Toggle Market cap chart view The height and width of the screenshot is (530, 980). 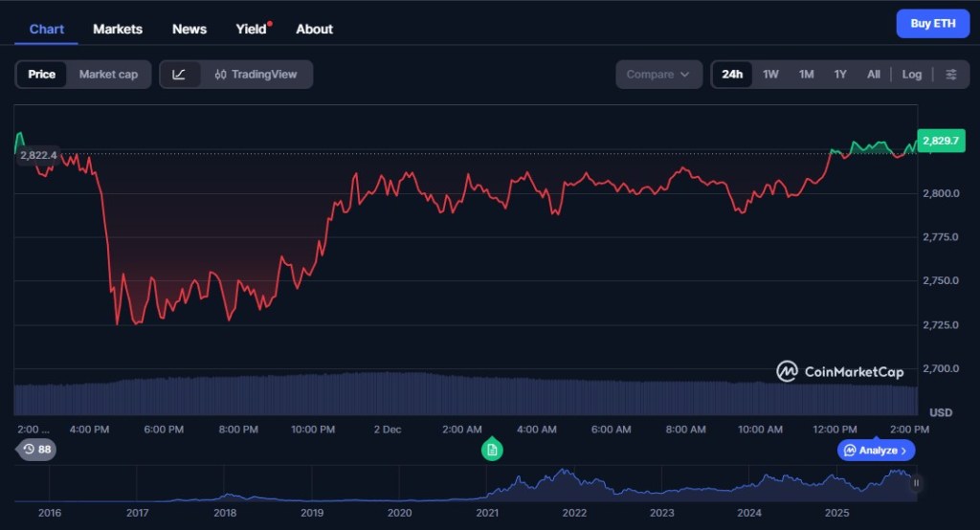[108, 75]
